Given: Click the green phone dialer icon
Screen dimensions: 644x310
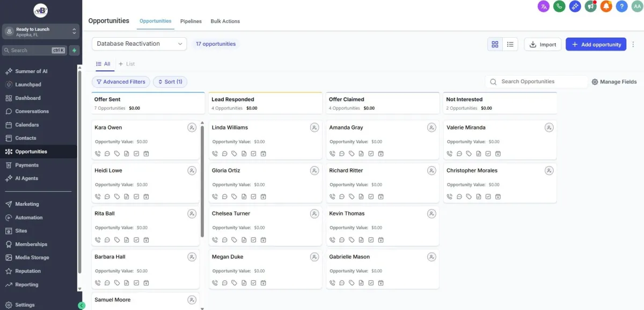Looking at the screenshot, I should click(x=559, y=6).
